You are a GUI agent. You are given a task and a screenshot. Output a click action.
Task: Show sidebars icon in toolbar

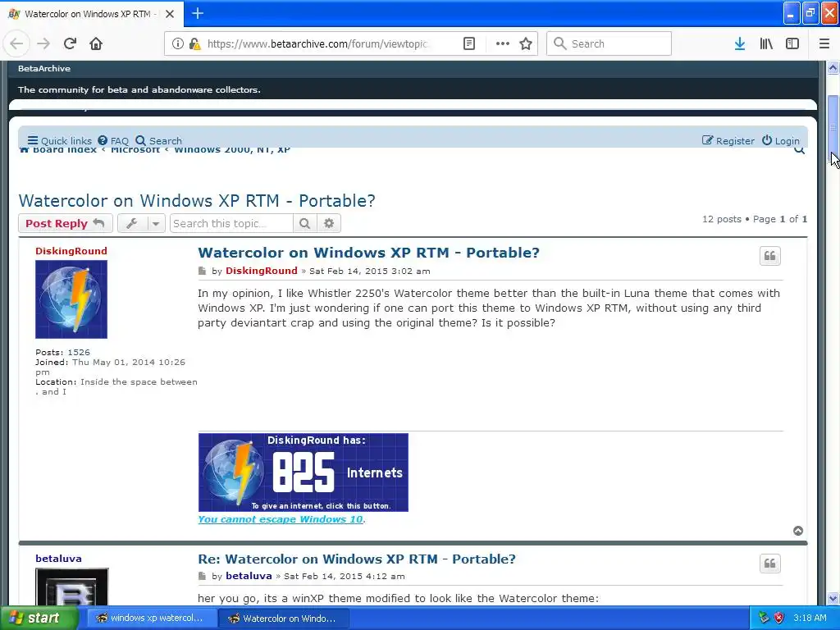792,43
